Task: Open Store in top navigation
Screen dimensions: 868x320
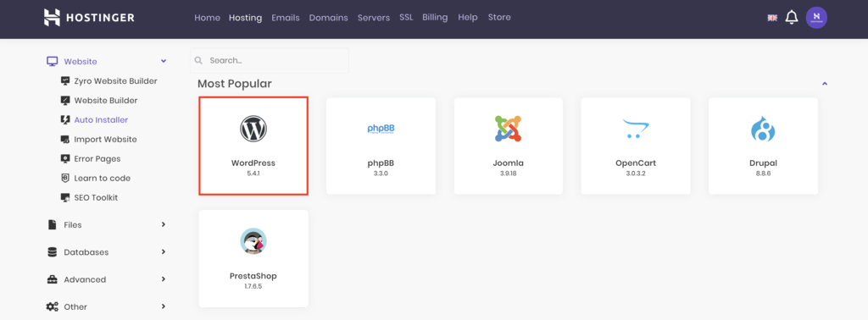Action: point(499,18)
